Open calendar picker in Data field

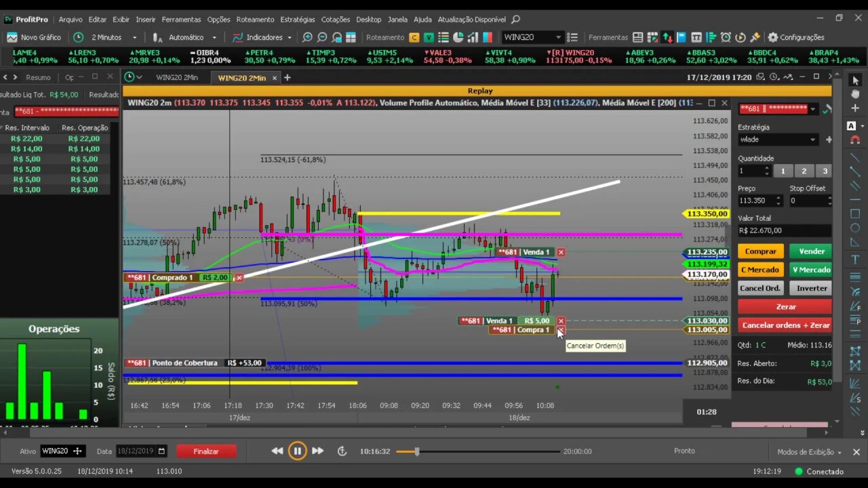161,451
